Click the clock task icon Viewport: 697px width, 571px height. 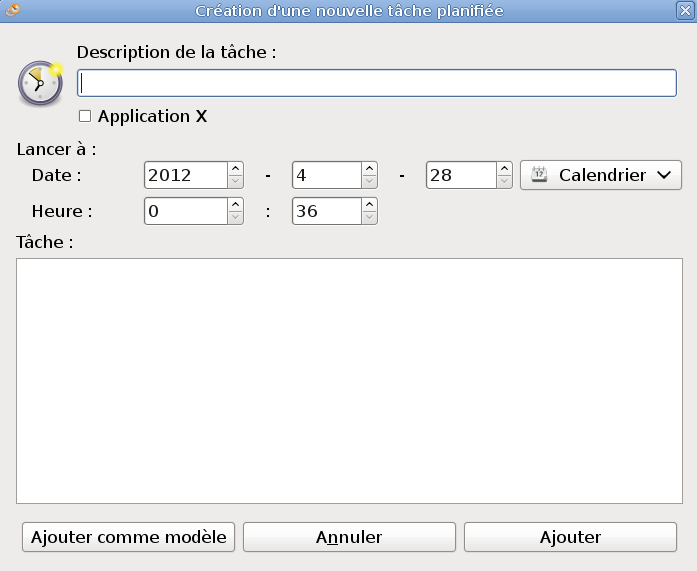pyautogui.click(x=39, y=84)
